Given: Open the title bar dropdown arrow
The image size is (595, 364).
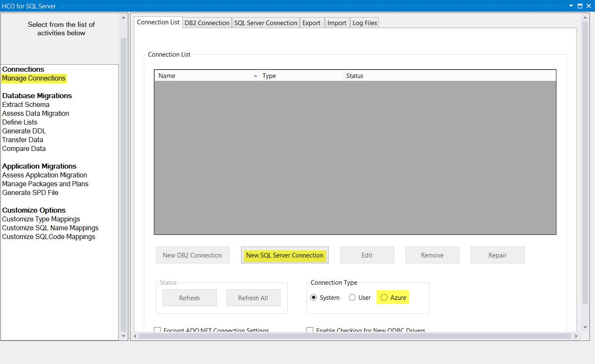Looking at the screenshot, I should [571, 6].
